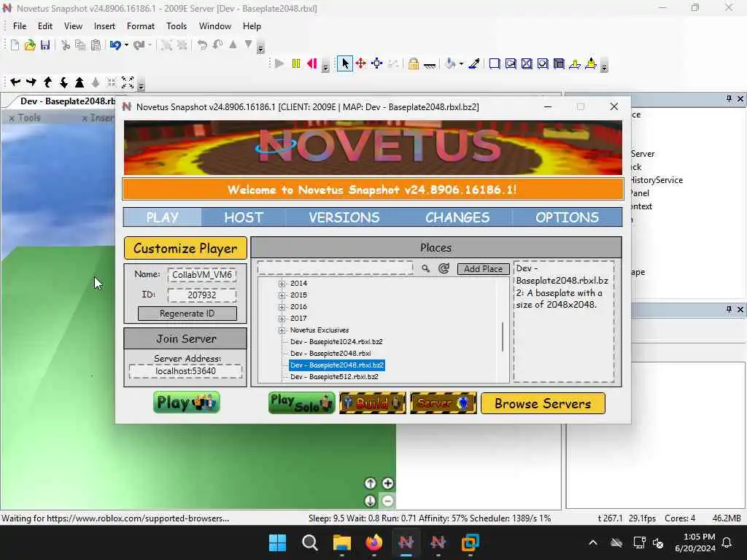Click the viewport up-arrow camera control
Screen dimensions: 747x560
pos(370,483)
